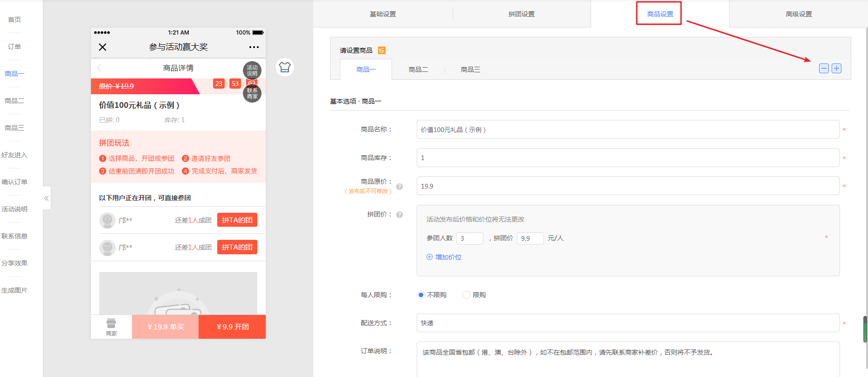Go back using the preview back chevron
This screenshot has width=868, height=377.
(99, 68)
